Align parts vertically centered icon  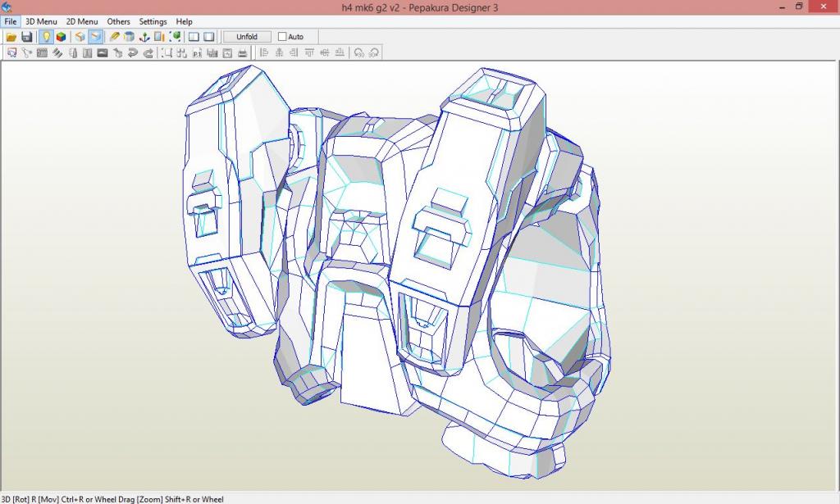click(324, 52)
